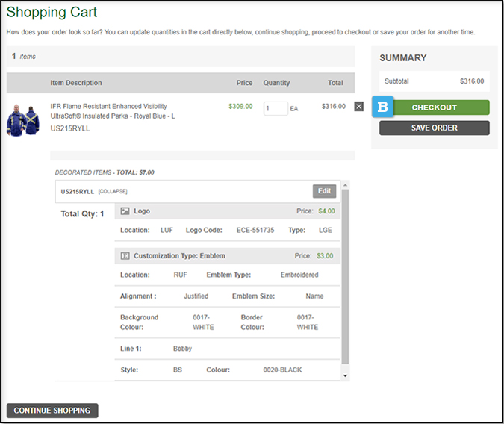Remove the parka item with X icon
The height and width of the screenshot is (424, 504).
358,107
